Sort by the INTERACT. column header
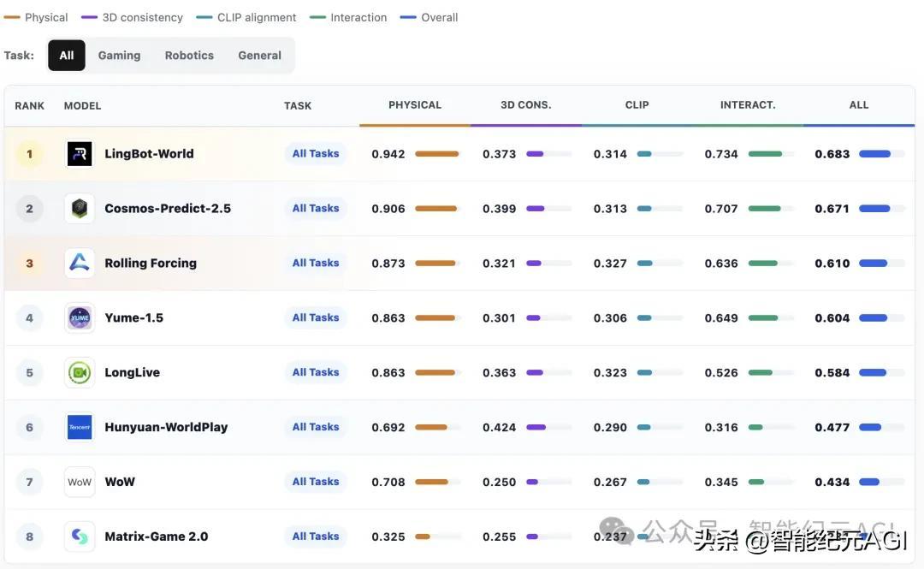Image resolution: width=924 pixels, height=569 pixels. click(x=748, y=105)
